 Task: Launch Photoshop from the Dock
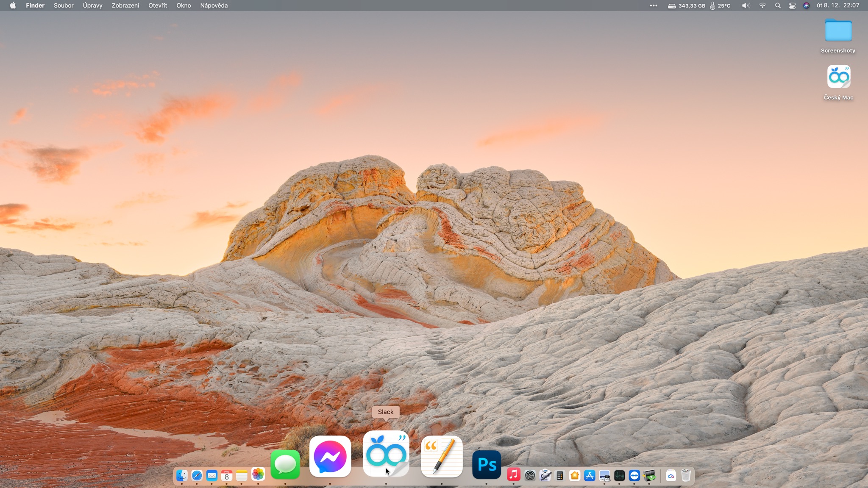pyautogui.click(x=487, y=465)
